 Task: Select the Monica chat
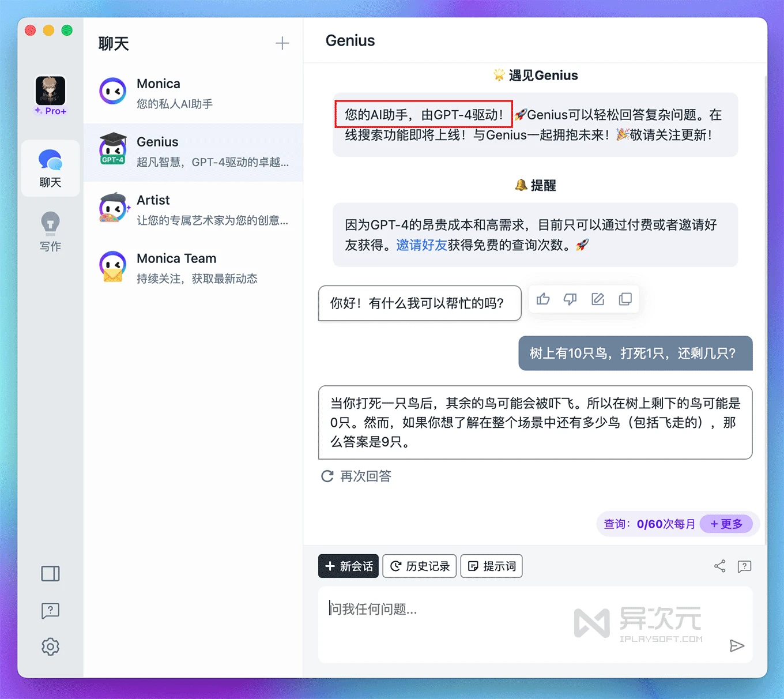tap(193, 93)
